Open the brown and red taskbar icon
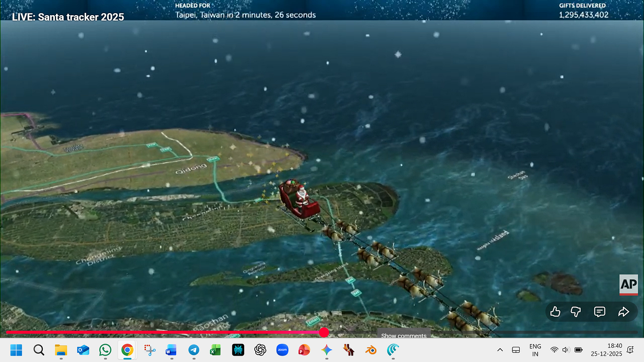This screenshot has height=362, width=644. tap(349, 350)
